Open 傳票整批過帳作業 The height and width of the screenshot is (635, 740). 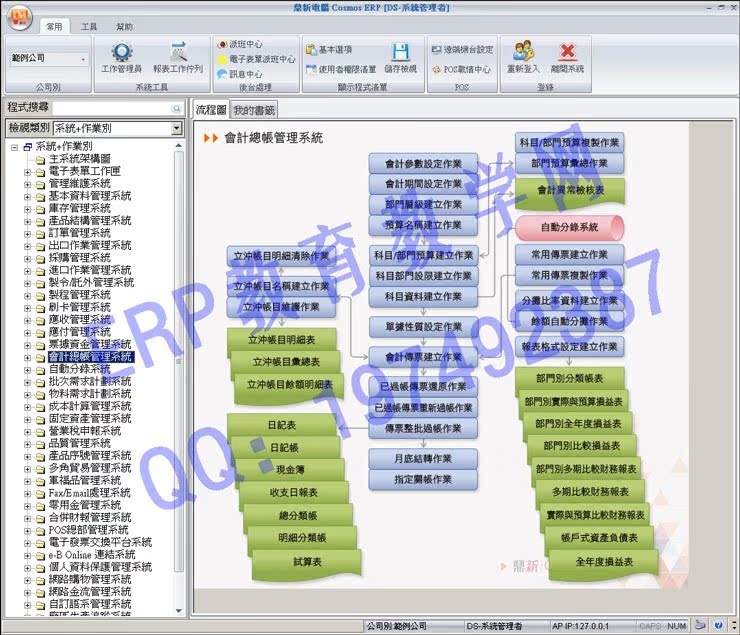click(x=423, y=429)
